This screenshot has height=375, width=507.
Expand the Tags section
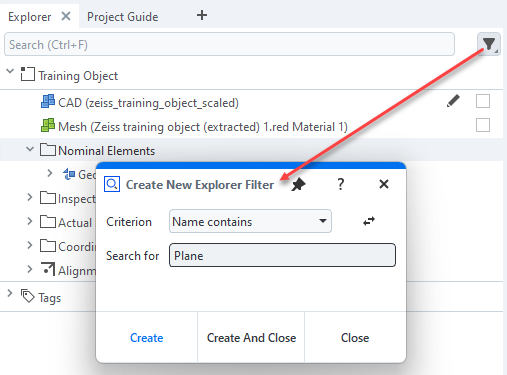10,293
